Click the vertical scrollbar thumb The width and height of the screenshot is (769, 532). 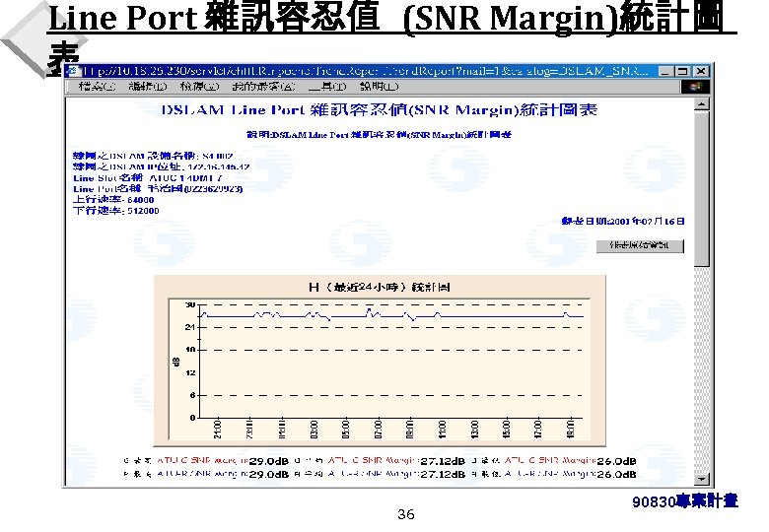(x=702, y=189)
